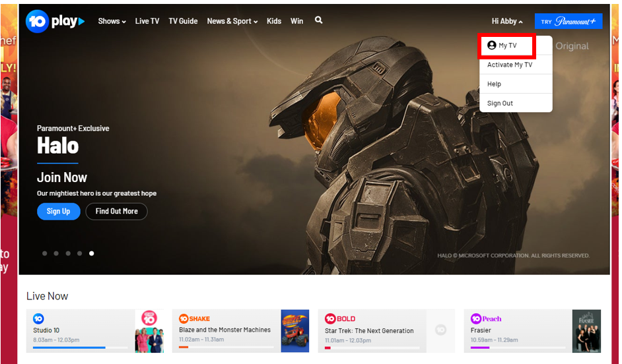Image resolution: width=622 pixels, height=364 pixels.
Task: Click the Paramount+ Exclusive label
Action: pos(73,129)
